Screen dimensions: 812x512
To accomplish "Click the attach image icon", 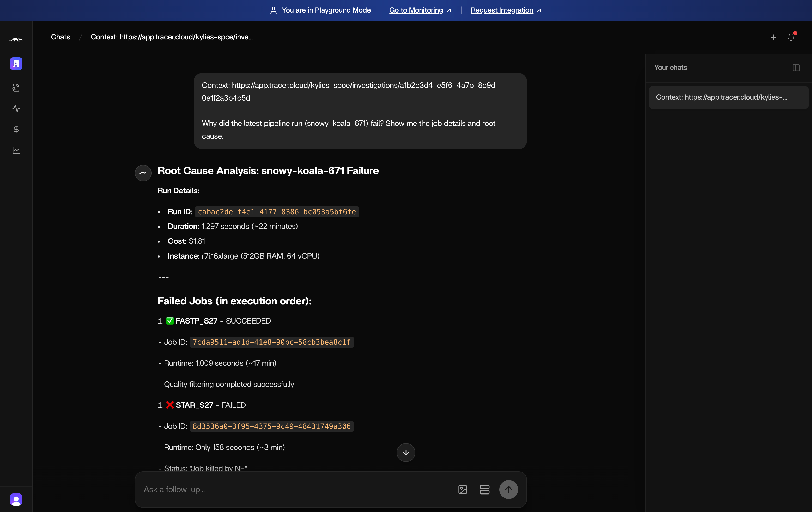I will point(463,489).
